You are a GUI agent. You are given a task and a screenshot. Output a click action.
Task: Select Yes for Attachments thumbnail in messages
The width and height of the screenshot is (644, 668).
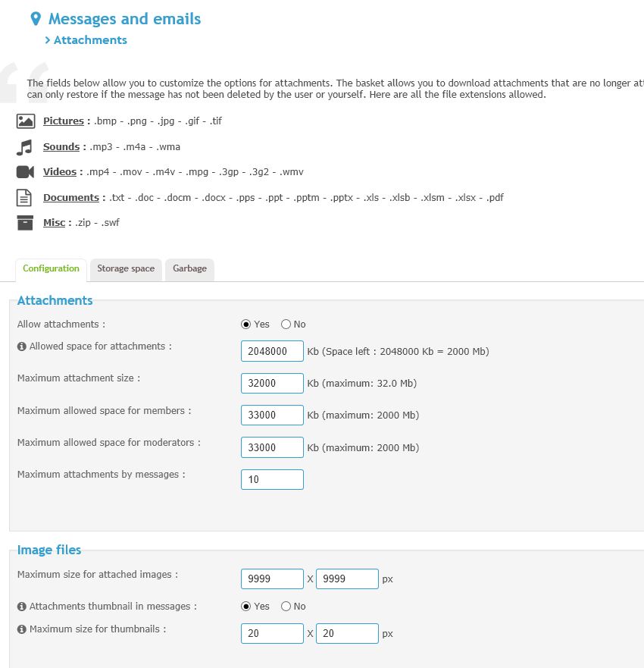click(x=245, y=607)
